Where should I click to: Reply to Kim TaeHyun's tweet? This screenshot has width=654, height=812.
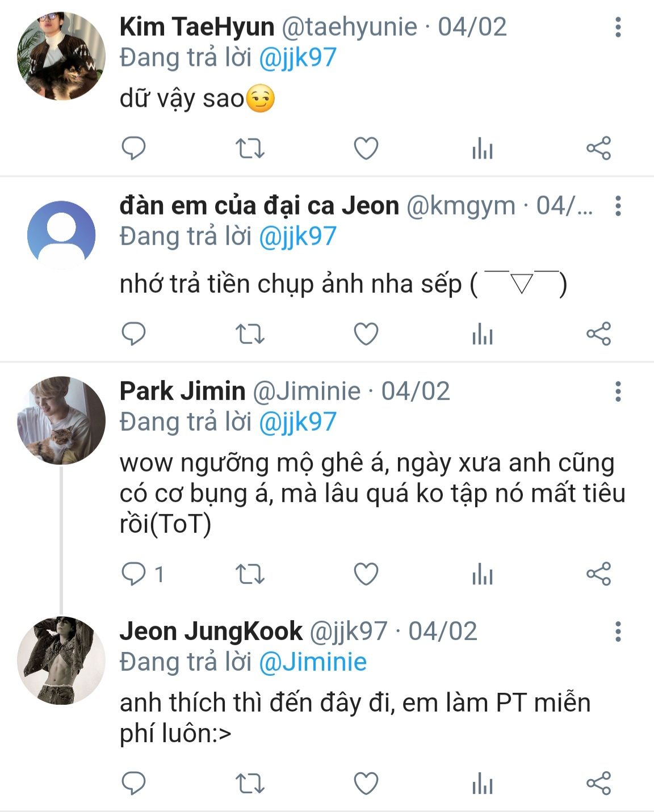[134, 148]
